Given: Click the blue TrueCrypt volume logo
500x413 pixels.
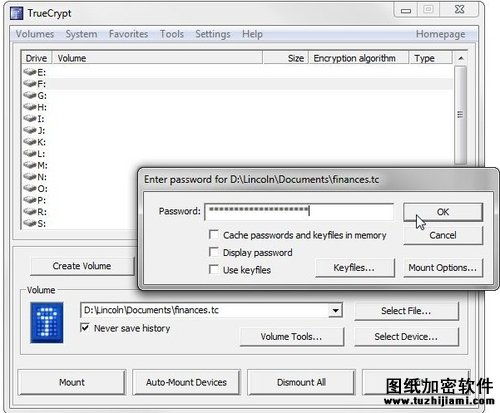Looking at the screenshot, I should [47, 322].
